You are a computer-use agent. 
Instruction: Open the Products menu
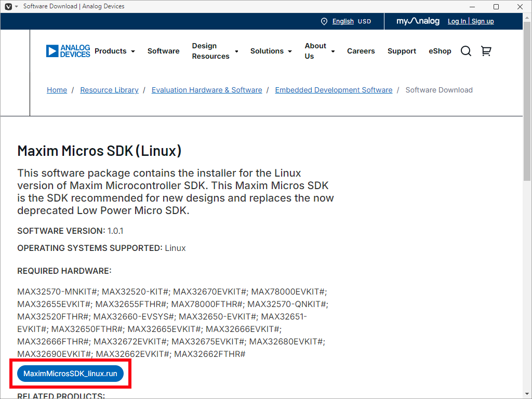(111, 51)
